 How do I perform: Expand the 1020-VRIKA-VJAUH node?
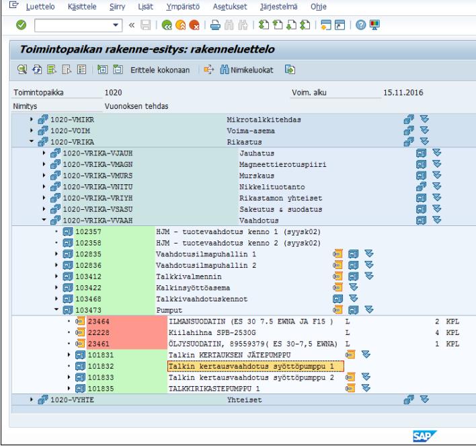click(x=44, y=153)
